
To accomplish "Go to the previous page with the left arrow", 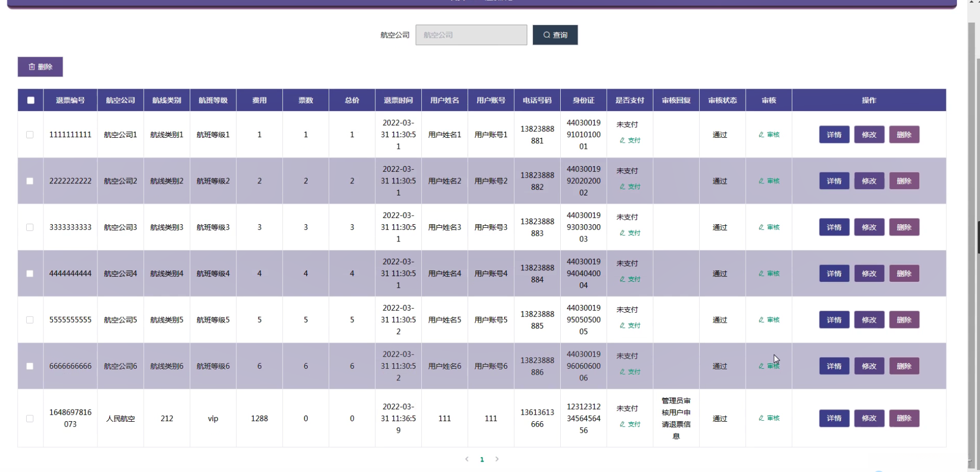I will [467, 459].
